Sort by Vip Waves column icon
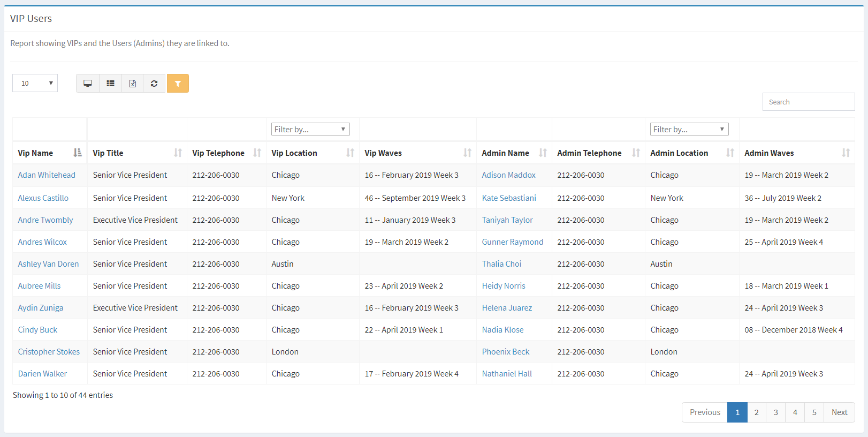This screenshot has width=868, height=437. (x=467, y=153)
